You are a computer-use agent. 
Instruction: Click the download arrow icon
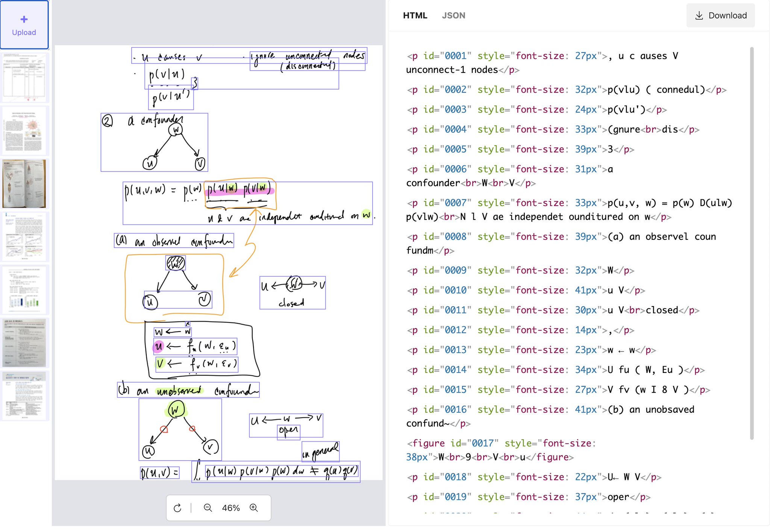point(699,15)
